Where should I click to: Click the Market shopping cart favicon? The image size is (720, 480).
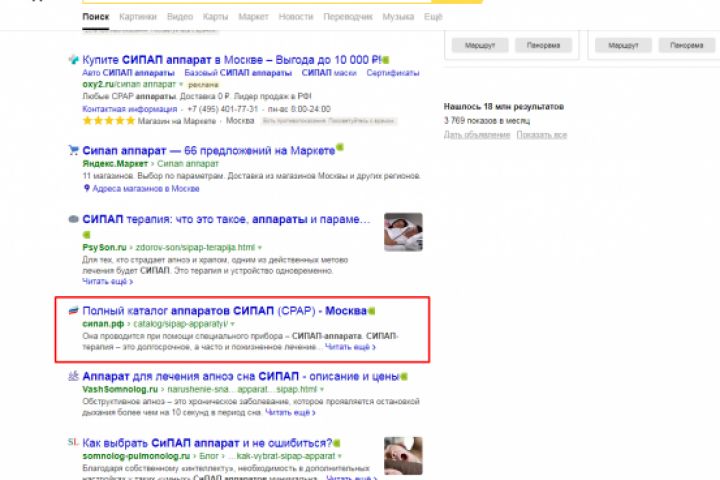73,150
